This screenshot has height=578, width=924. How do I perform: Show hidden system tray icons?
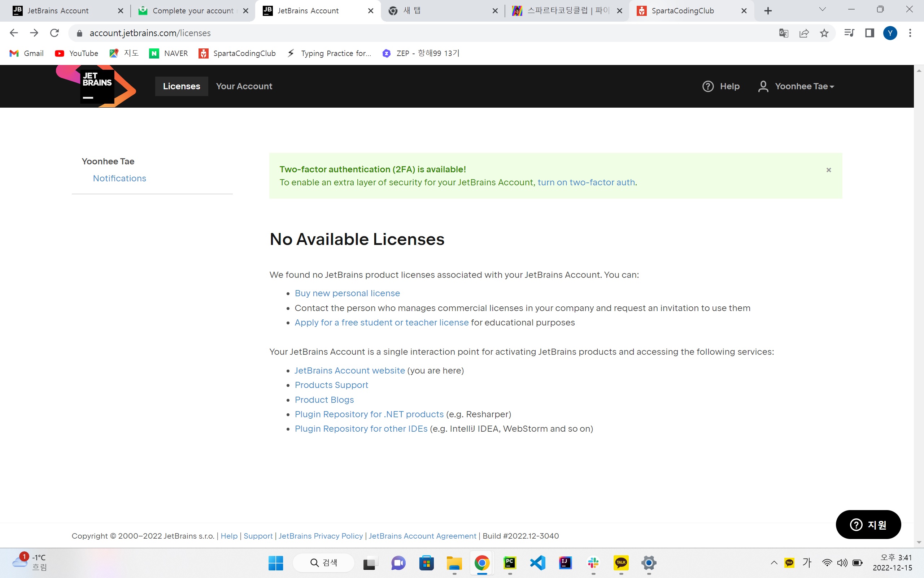[x=774, y=563]
